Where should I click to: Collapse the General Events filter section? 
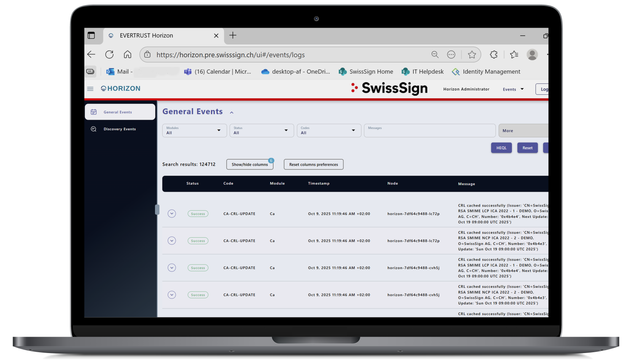click(x=232, y=112)
